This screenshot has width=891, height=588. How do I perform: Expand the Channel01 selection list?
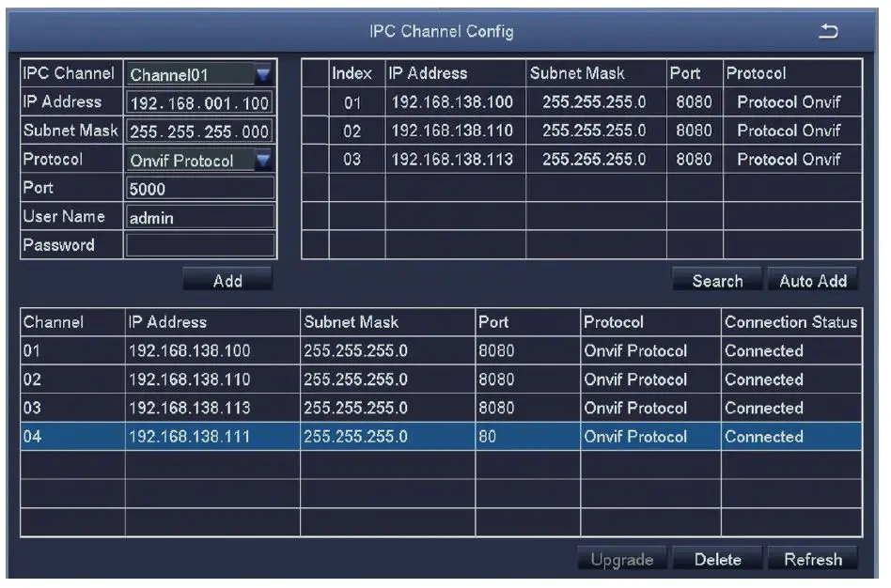pyautogui.click(x=265, y=73)
